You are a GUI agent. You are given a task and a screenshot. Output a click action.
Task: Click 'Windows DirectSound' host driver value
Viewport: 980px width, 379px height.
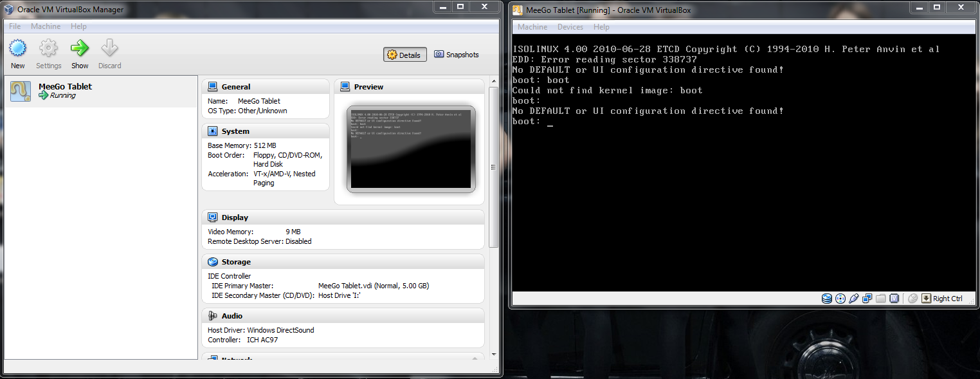[280, 330]
